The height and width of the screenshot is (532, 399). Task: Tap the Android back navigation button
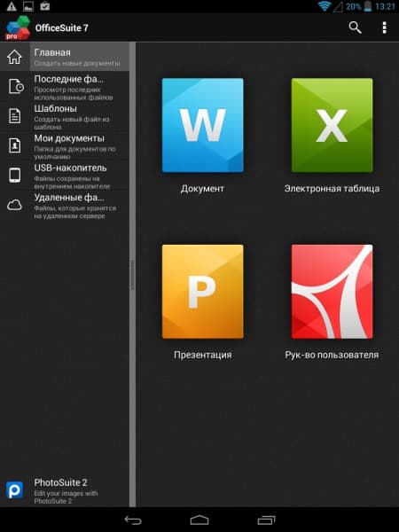point(133,520)
